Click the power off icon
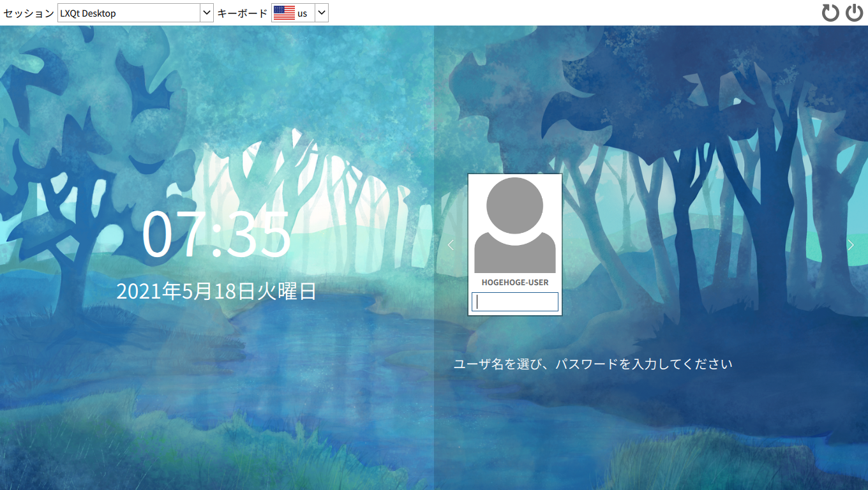The height and width of the screenshot is (490, 868). (855, 13)
